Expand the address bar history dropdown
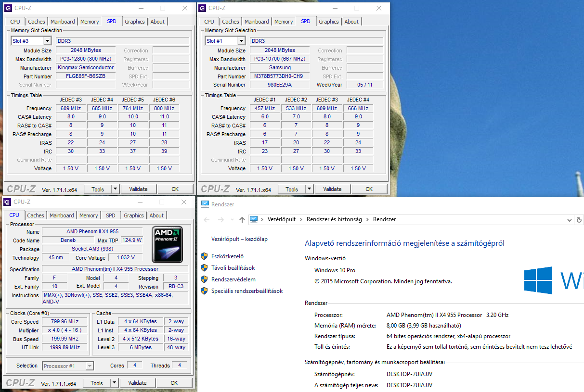Viewport: 584px width, 392px height. 570,220
